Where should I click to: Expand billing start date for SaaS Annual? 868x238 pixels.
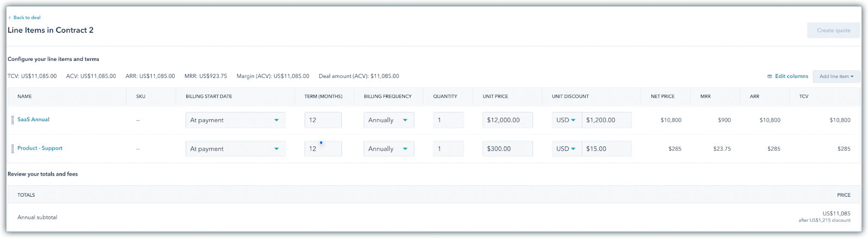235,120
